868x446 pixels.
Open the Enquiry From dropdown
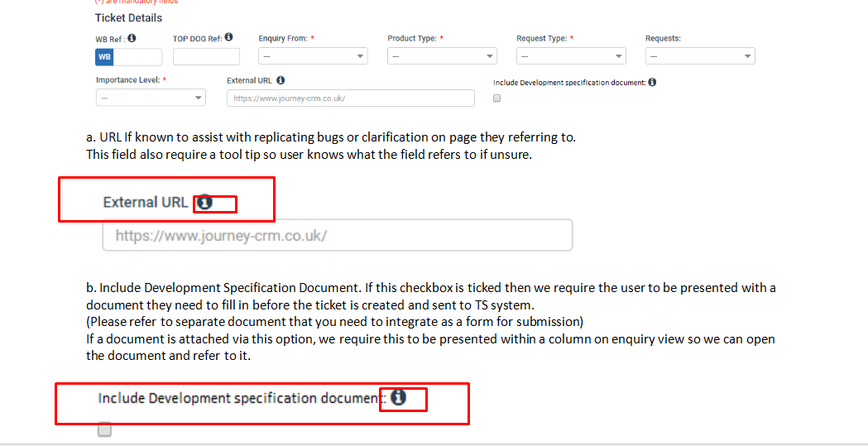[x=313, y=56]
